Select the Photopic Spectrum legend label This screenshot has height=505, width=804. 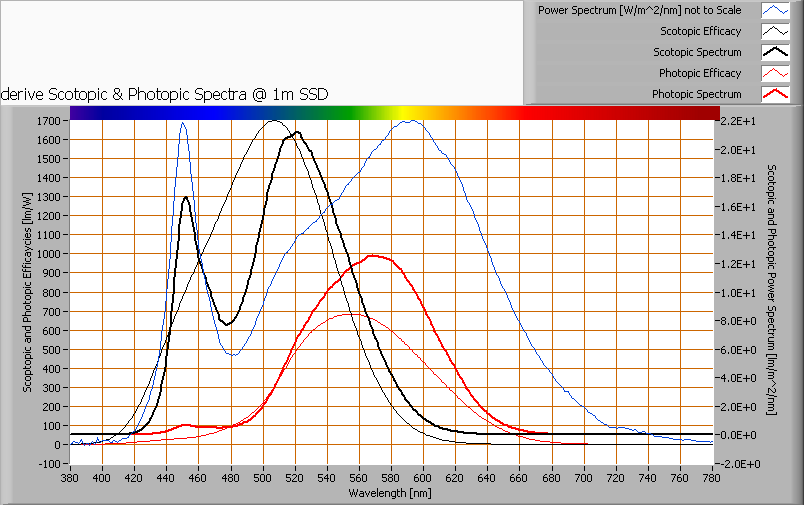[x=696, y=94]
